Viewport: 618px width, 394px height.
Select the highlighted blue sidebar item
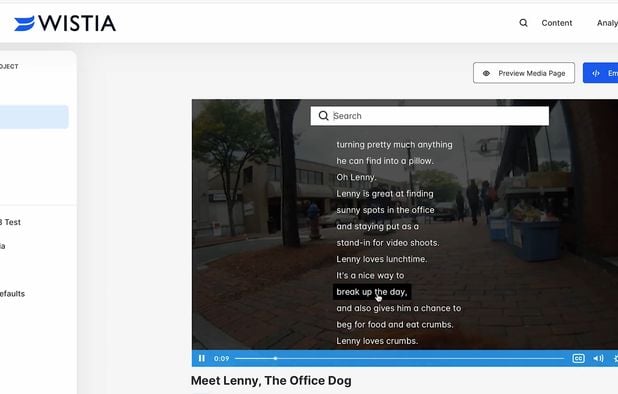pyautogui.click(x=34, y=117)
